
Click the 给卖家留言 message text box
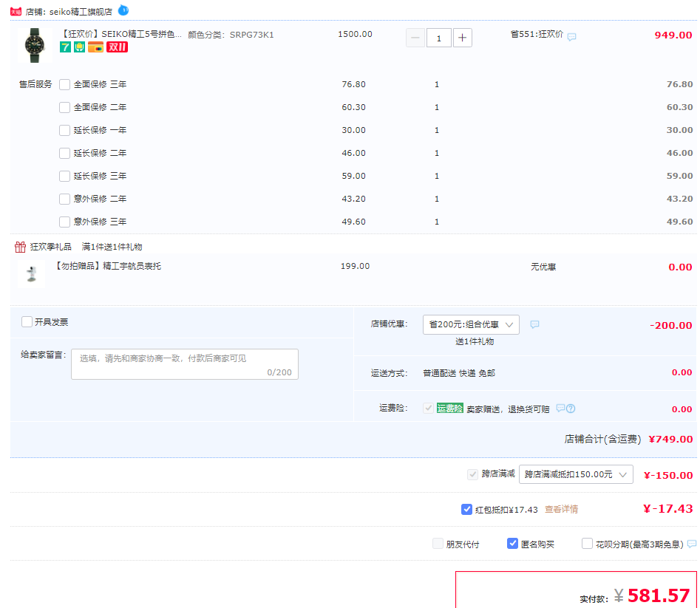(x=185, y=364)
